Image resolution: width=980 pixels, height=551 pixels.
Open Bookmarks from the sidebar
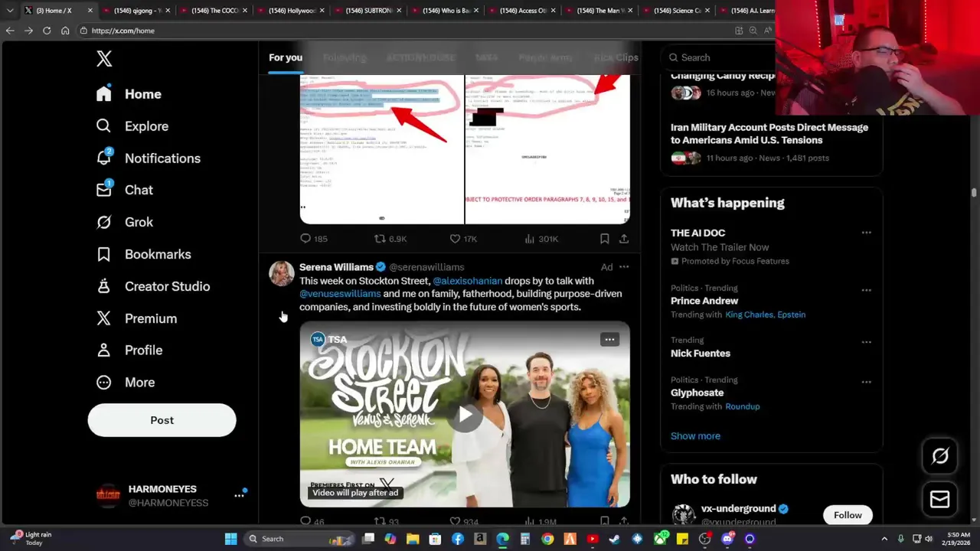(143, 254)
